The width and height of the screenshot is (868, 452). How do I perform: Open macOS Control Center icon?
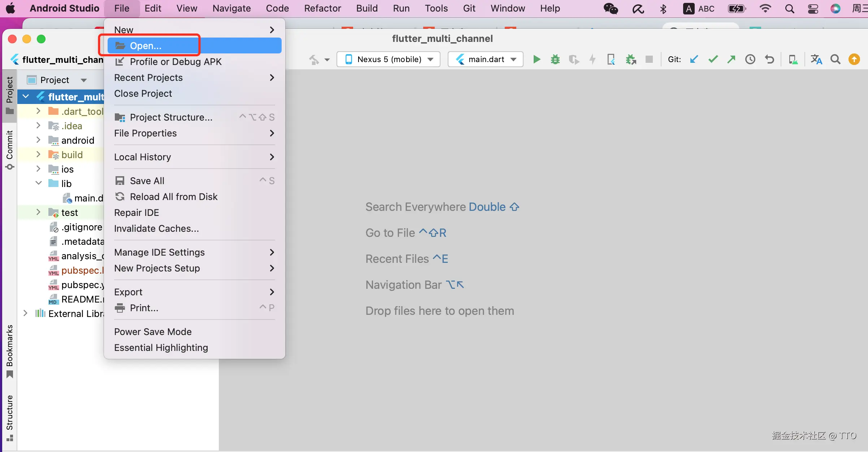813,9
